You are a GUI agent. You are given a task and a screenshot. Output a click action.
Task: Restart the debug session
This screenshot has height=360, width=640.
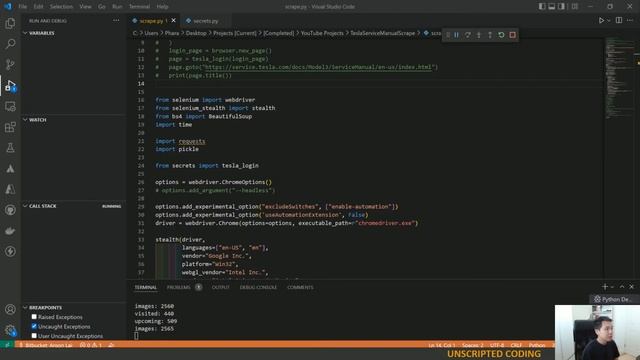[501, 35]
